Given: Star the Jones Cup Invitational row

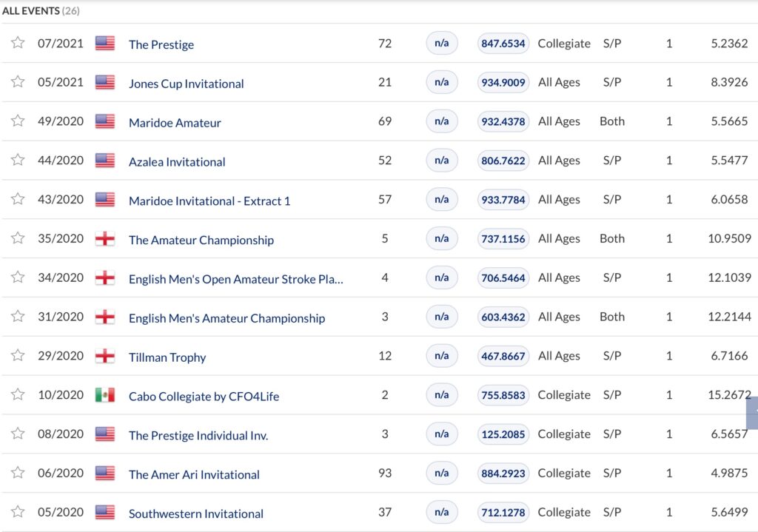Looking at the screenshot, I should [x=18, y=82].
